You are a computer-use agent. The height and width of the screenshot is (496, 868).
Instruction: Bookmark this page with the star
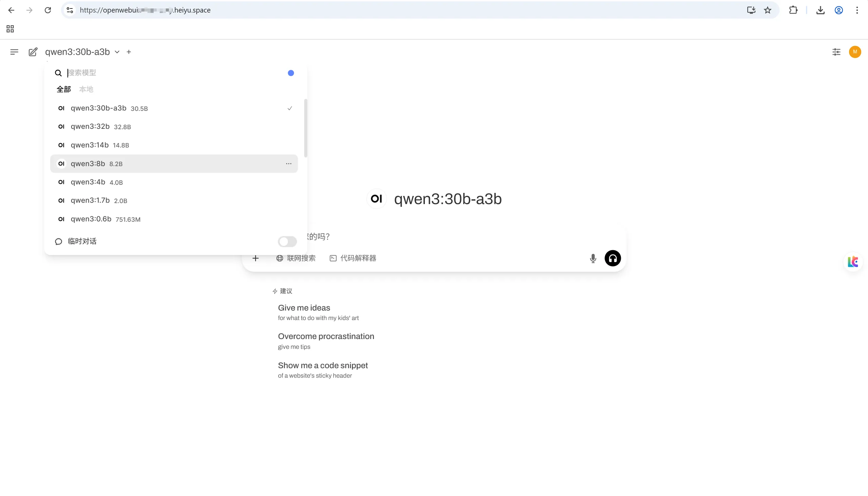coord(768,10)
